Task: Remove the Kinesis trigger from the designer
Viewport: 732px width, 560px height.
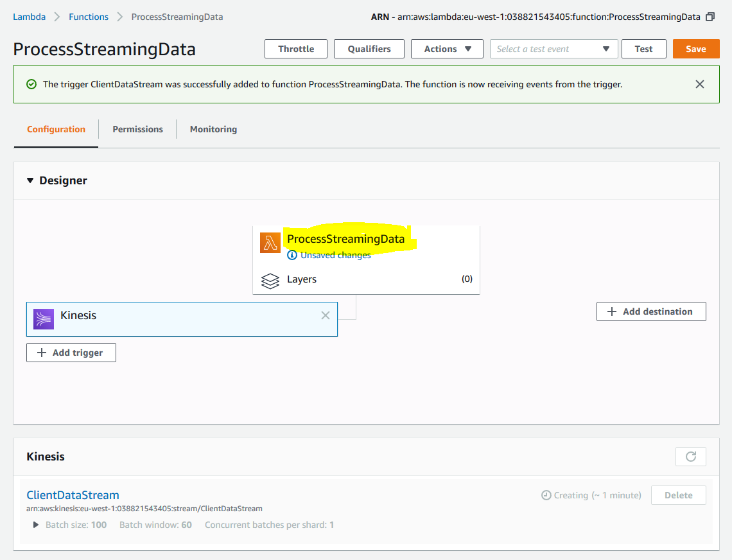Action: 326,316
